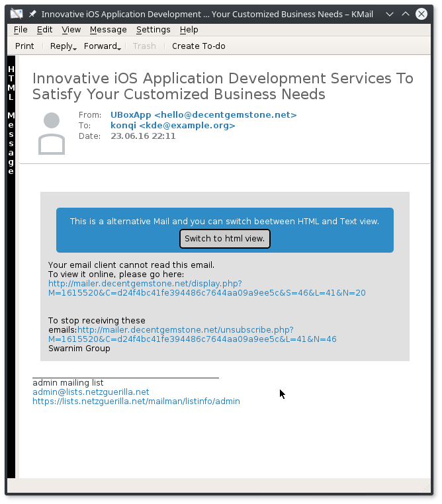442x504 pixels.
Task: Click recipient konqi kde@example.org link
Action: coord(172,126)
